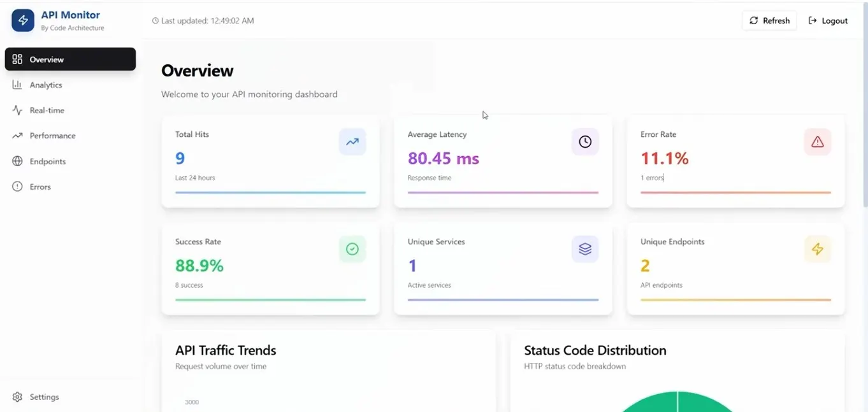Open the Overview menu item
The height and width of the screenshot is (412, 868).
click(70, 59)
